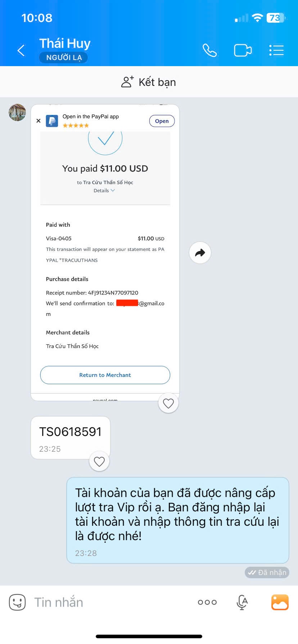
Task: Tap the NGƯỜI LẠ stranger label
Action: click(64, 57)
